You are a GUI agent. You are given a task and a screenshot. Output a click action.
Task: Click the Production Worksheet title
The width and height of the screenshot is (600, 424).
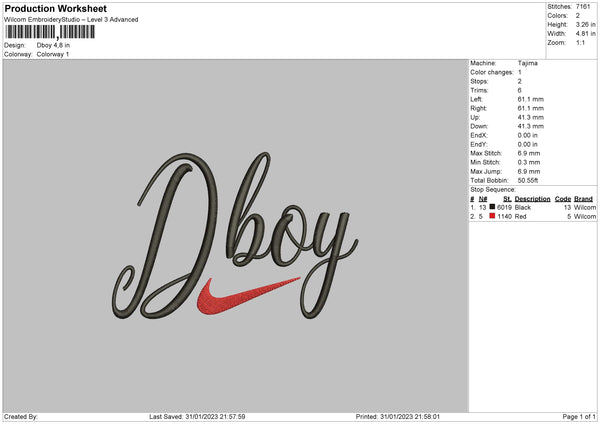click(55, 8)
